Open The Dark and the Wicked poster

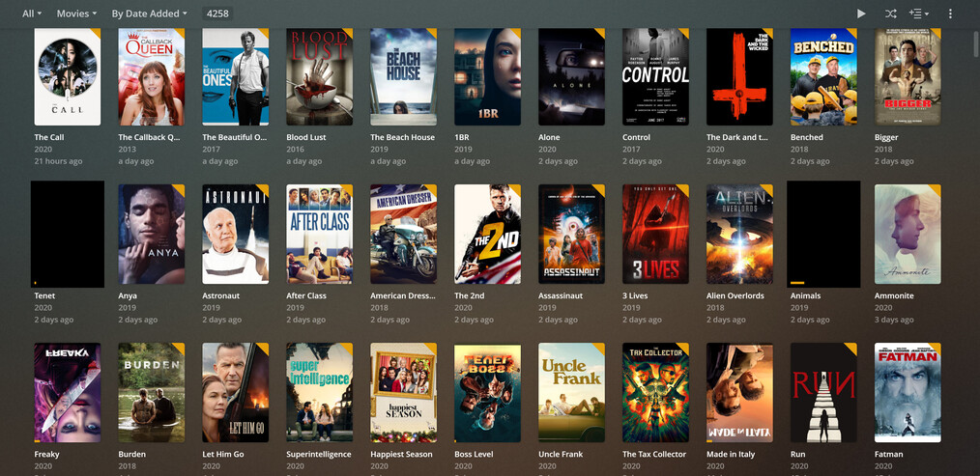(x=739, y=77)
